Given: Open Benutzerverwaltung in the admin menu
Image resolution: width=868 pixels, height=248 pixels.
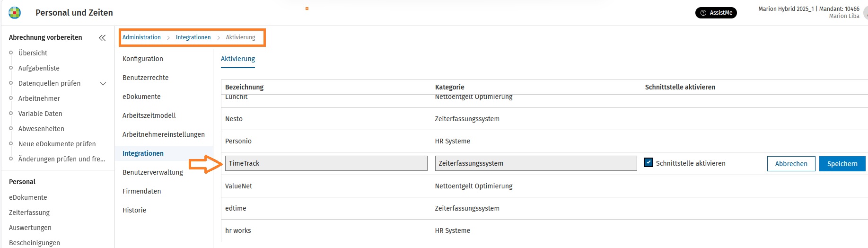Looking at the screenshot, I should pos(153,172).
